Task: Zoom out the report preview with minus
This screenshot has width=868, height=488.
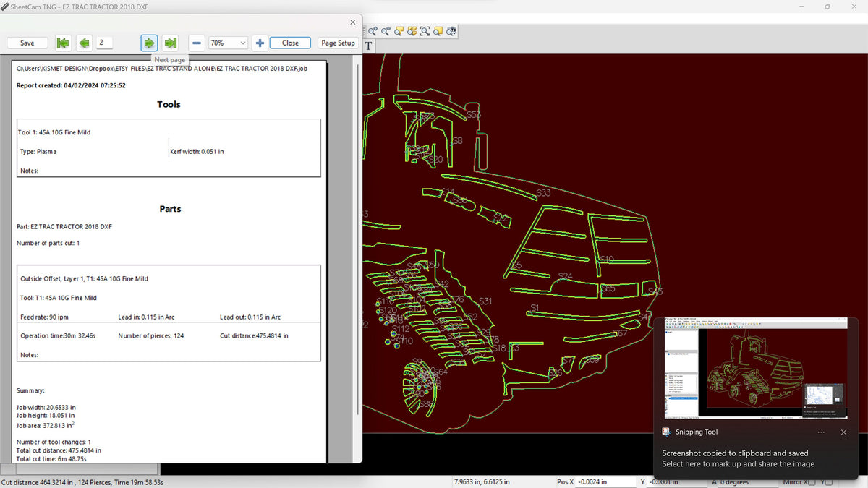Action: (x=197, y=43)
